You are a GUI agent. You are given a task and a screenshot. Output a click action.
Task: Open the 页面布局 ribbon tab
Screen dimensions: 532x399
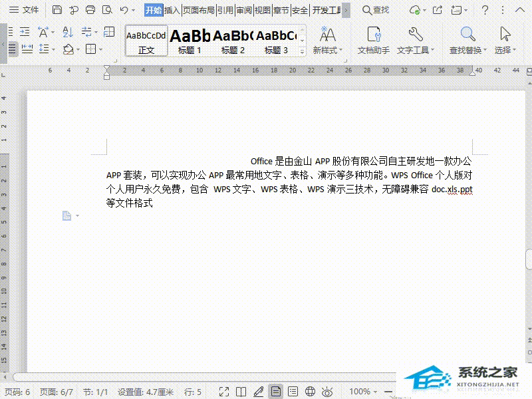(199, 10)
